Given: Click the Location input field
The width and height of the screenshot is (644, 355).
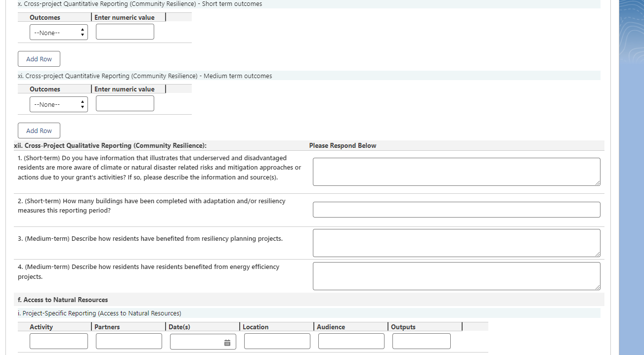Looking at the screenshot, I should coord(277,341).
